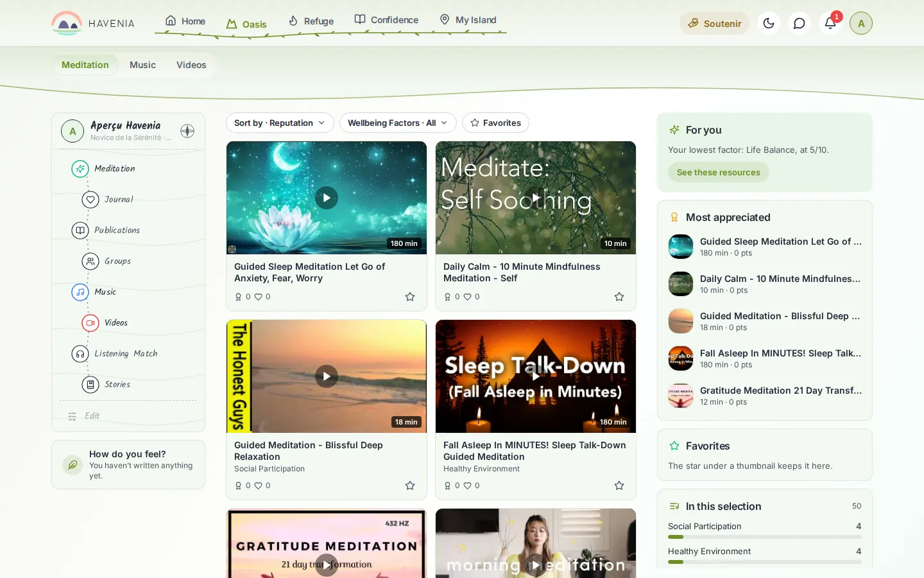
Task: Open the Daily Calm Self Soothing thumbnail
Action: point(536,198)
